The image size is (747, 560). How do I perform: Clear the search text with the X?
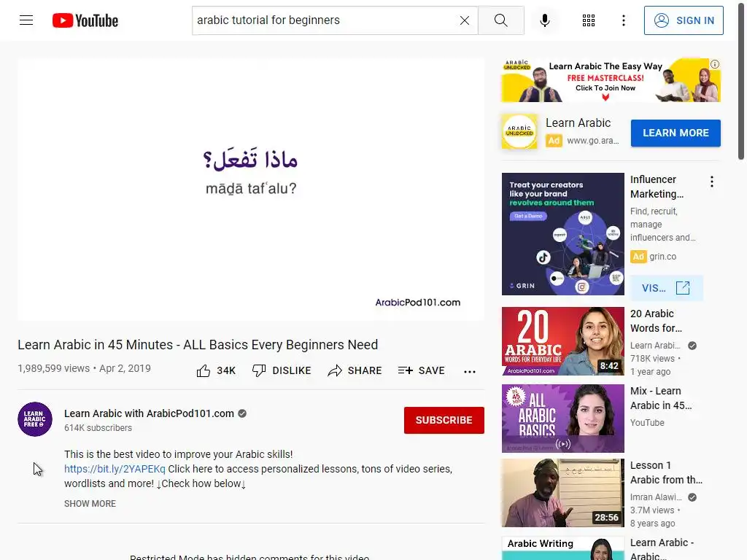click(465, 20)
